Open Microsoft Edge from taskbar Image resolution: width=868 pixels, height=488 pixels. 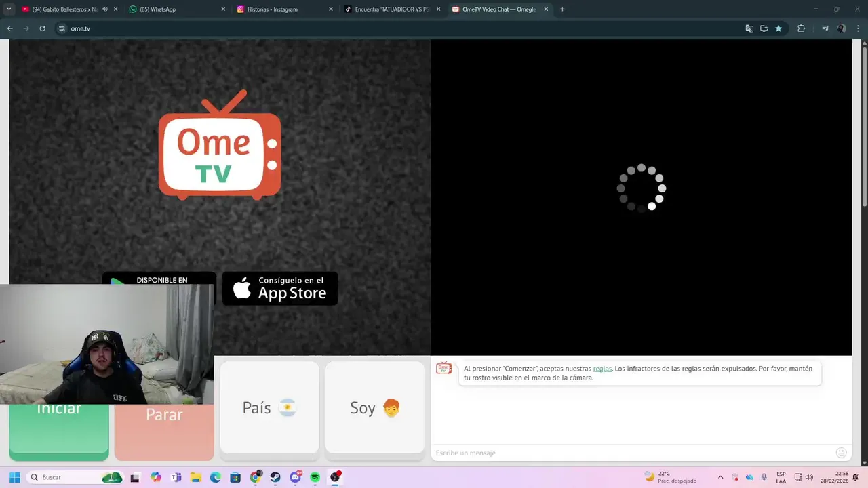pyautogui.click(x=216, y=477)
